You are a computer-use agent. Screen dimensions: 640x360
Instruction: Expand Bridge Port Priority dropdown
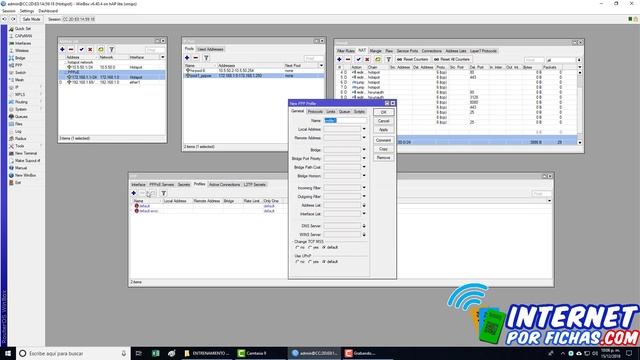point(364,158)
